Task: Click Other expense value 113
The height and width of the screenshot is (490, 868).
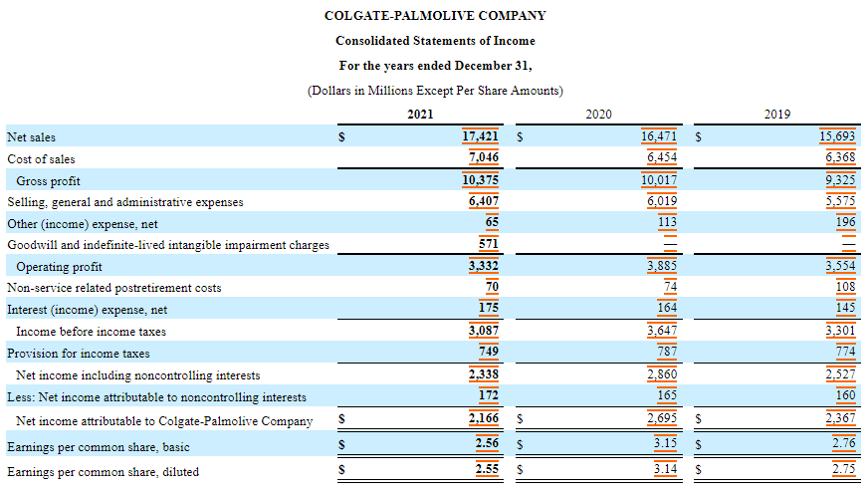Action: coord(667,222)
